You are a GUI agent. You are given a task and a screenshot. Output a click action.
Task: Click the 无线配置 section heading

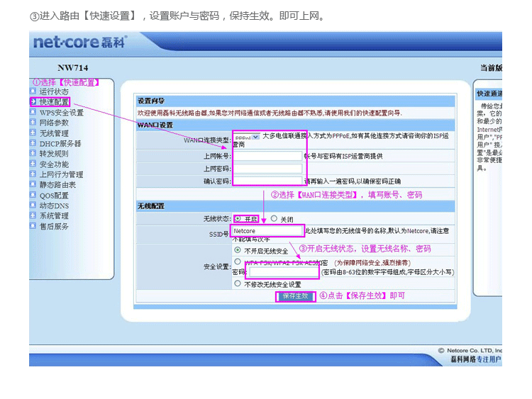(151, 206)
